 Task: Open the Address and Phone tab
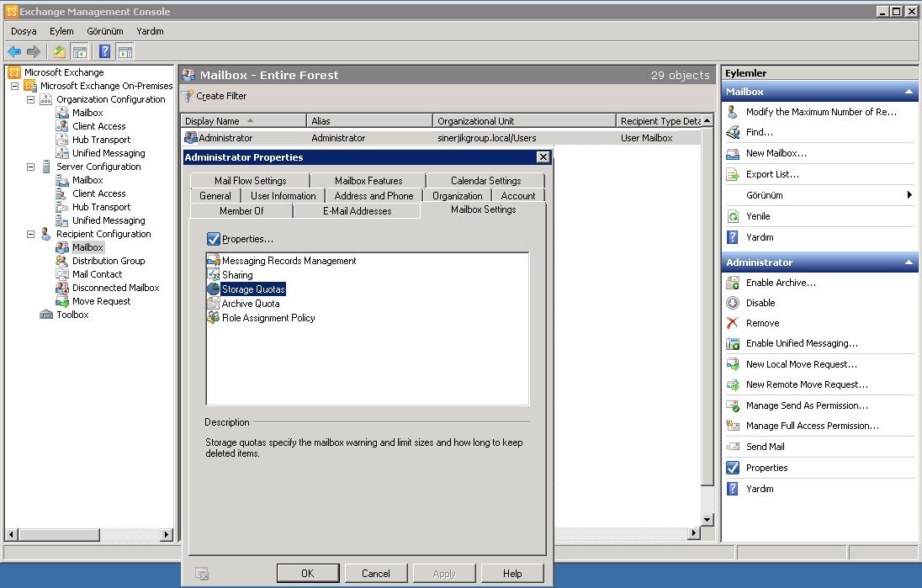pyautogui.click(x=374, y=196)
